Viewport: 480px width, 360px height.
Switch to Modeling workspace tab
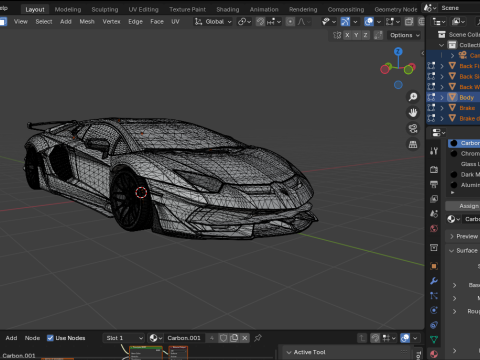coord(68,9)
